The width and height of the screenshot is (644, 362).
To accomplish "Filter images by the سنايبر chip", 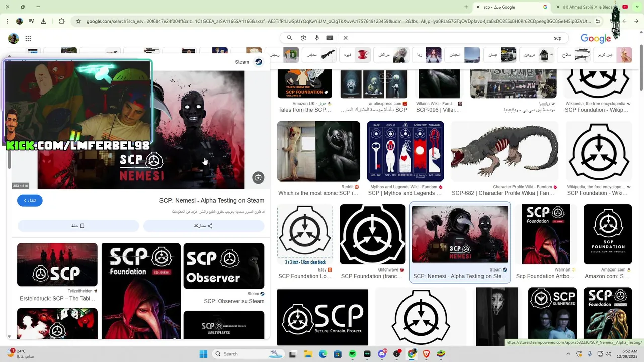I will (x=320, y=55).
